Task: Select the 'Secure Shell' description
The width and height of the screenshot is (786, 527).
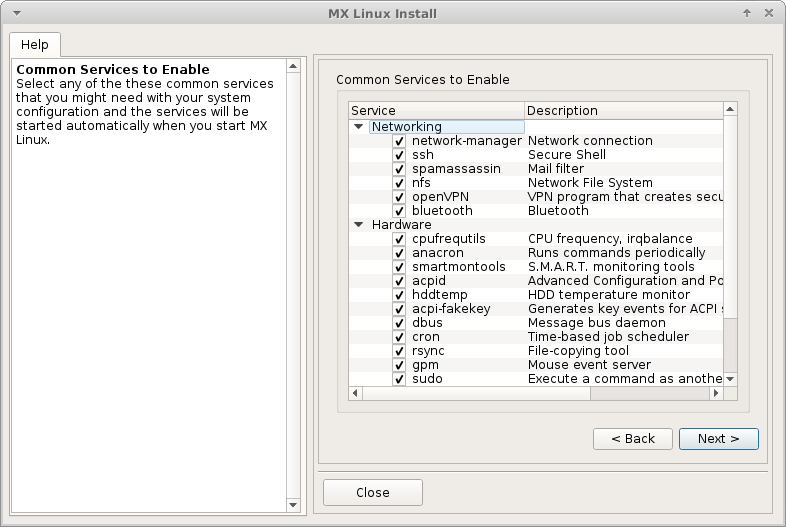Action: pyautogui.click(x=566, y=155)
